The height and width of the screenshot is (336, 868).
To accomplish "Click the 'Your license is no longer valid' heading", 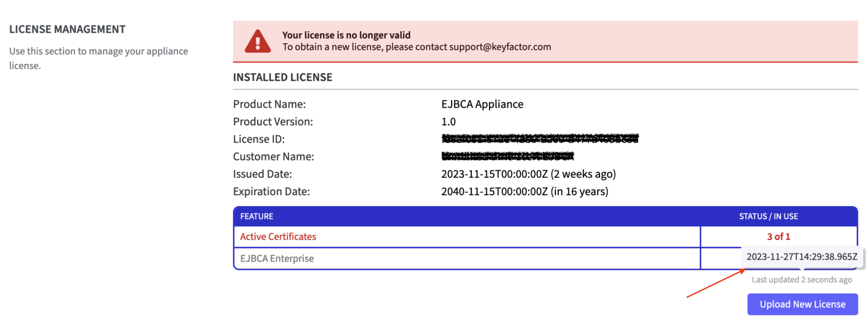I will click(346, 35).
